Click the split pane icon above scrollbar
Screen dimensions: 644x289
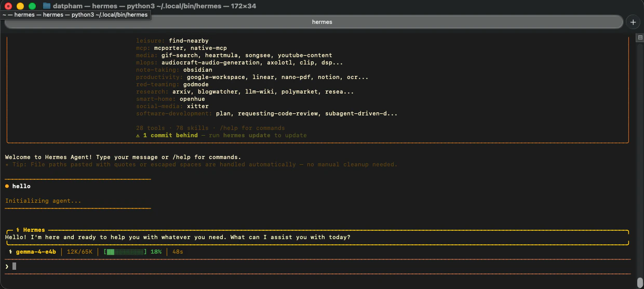[x=640, y=38]
